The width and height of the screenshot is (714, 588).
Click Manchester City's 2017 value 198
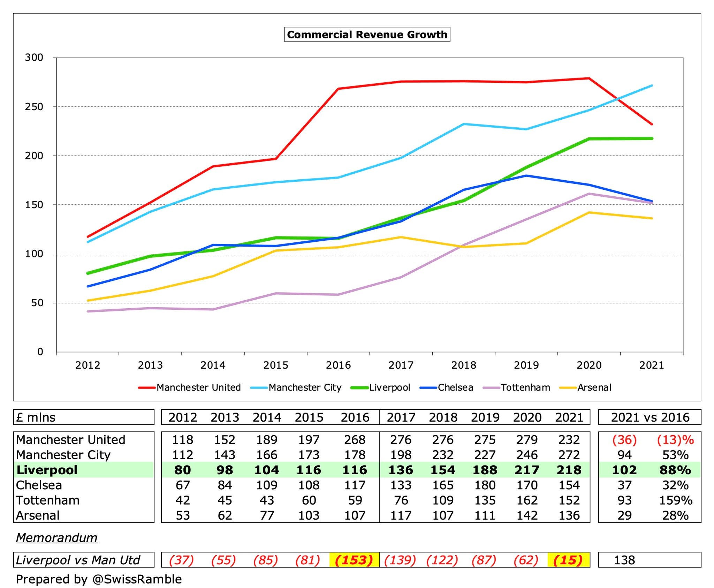(x=401, y=455)
